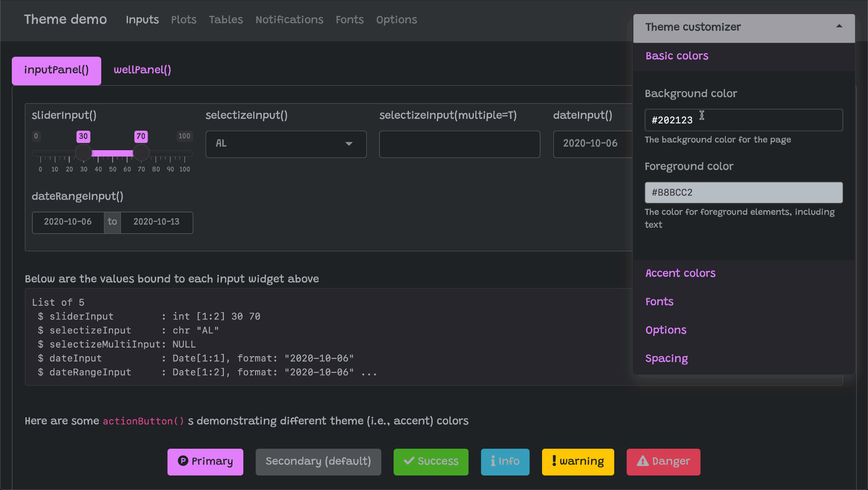868x490 pixels.
Task: Click the Theme customizer header title
Action: (693, 27)
